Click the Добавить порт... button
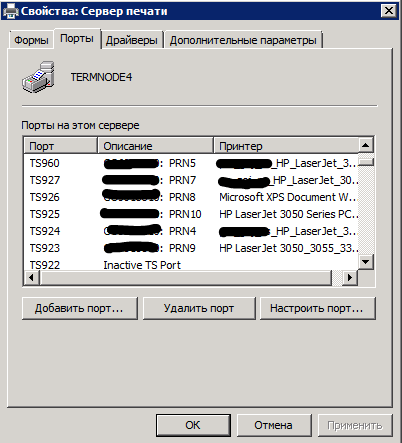This screenshot has width=402, height=443. tap(80, 308)
